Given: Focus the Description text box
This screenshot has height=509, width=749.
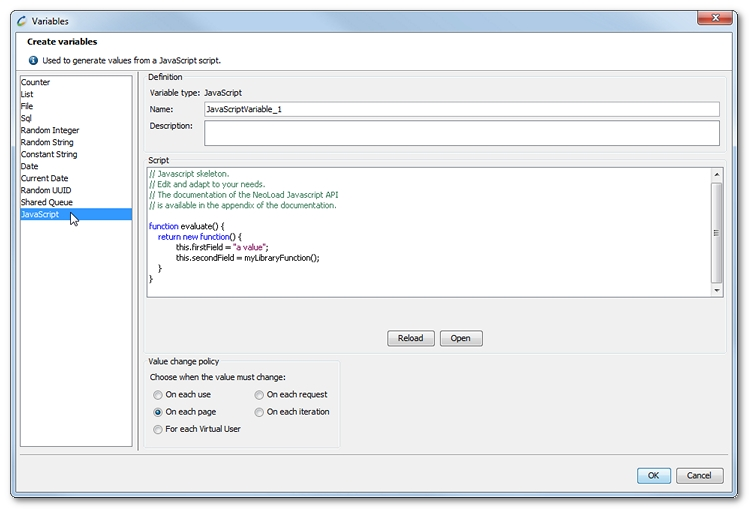Looking at the screenshot, I should (x=460, y=133).
